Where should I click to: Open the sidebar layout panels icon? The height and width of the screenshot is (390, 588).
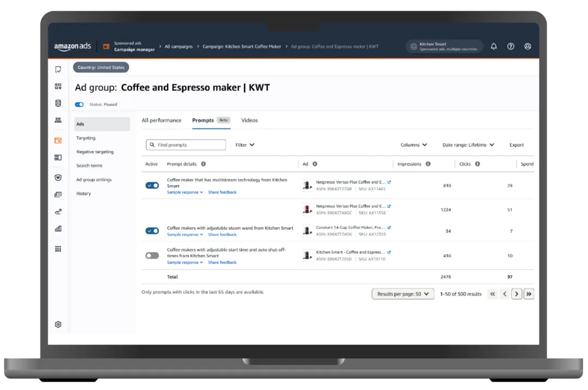click(58, 157)
